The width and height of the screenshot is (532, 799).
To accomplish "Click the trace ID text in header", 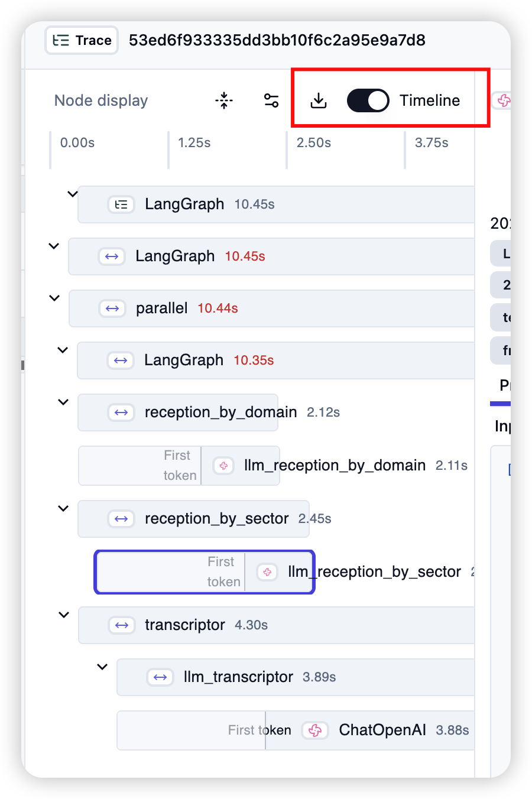I will [277, 40].
